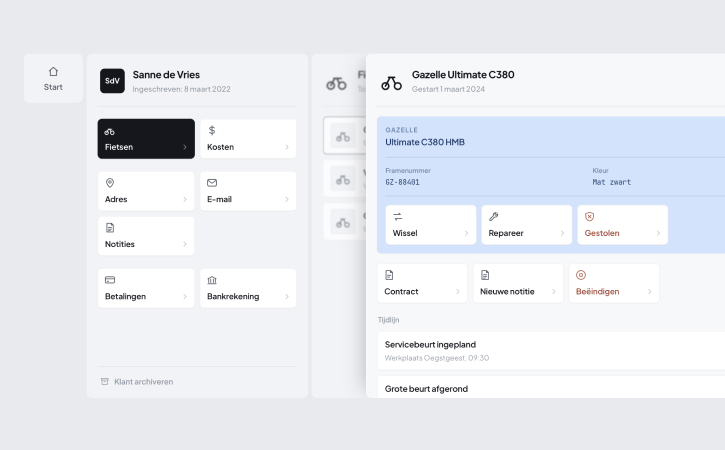Screen dimensions: 725x450
Task: Click bicycle icon in background list header
Action: [336, 84]
